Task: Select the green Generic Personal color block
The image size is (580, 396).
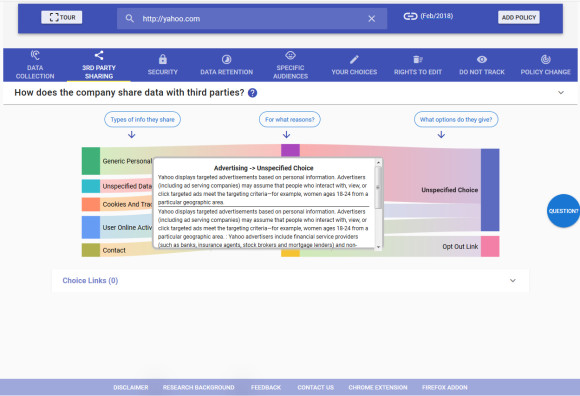Action: click(91, 161)
